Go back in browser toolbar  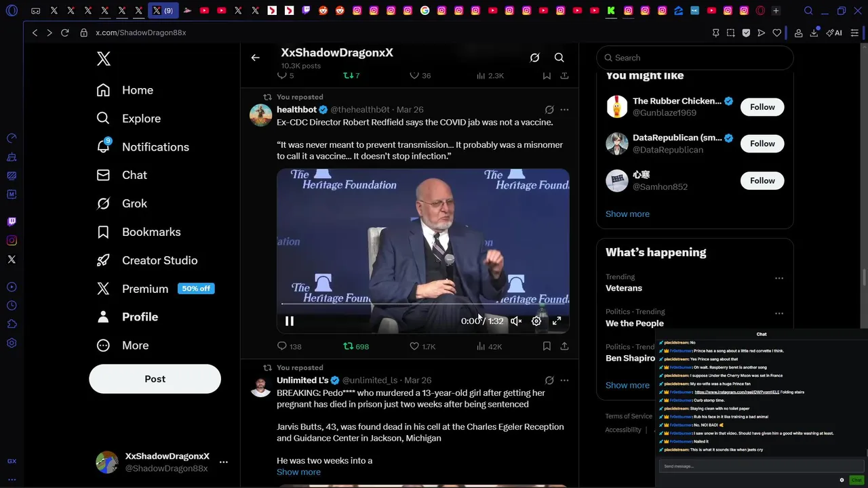35,33
